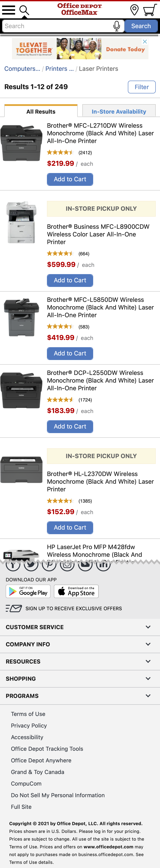160x868 pixels.
Task: Expand the Company Info footer section
Action: 80,644
